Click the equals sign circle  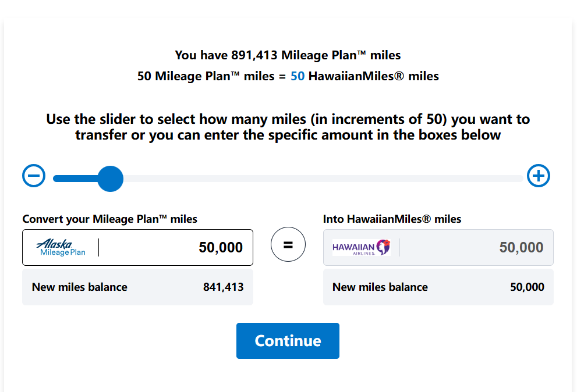point(288,245)
